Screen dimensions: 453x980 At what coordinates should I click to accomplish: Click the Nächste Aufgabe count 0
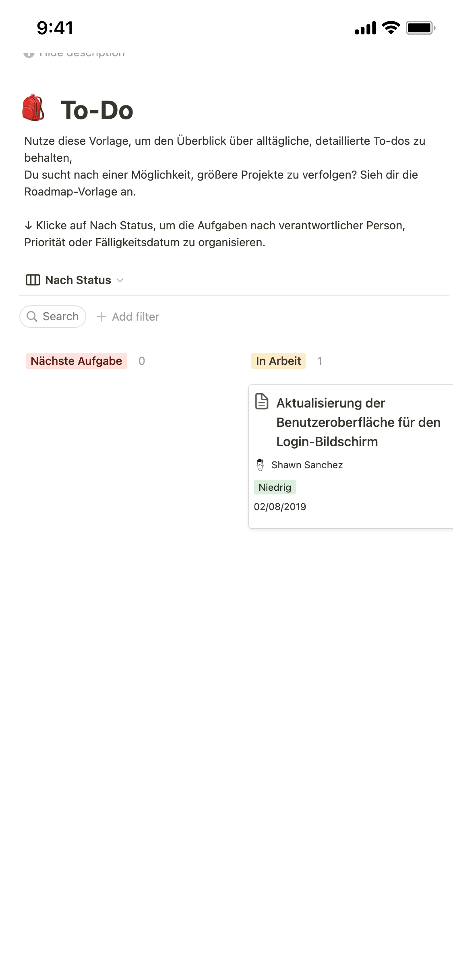coord(142,361)
